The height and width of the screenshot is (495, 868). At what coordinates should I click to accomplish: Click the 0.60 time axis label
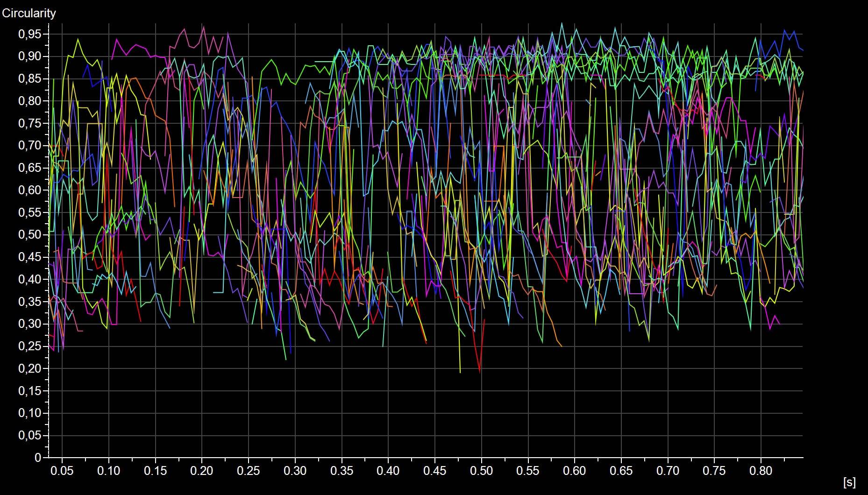575,471
